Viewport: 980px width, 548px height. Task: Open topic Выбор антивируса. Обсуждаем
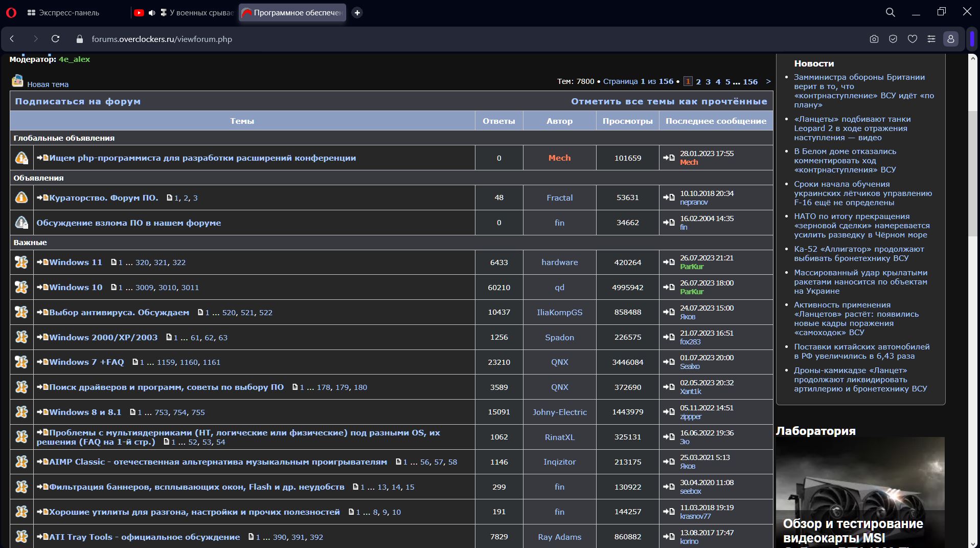119,313
